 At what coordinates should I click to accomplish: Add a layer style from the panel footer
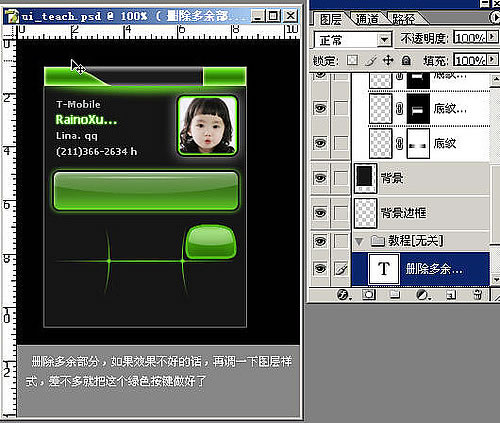[343, 295]
